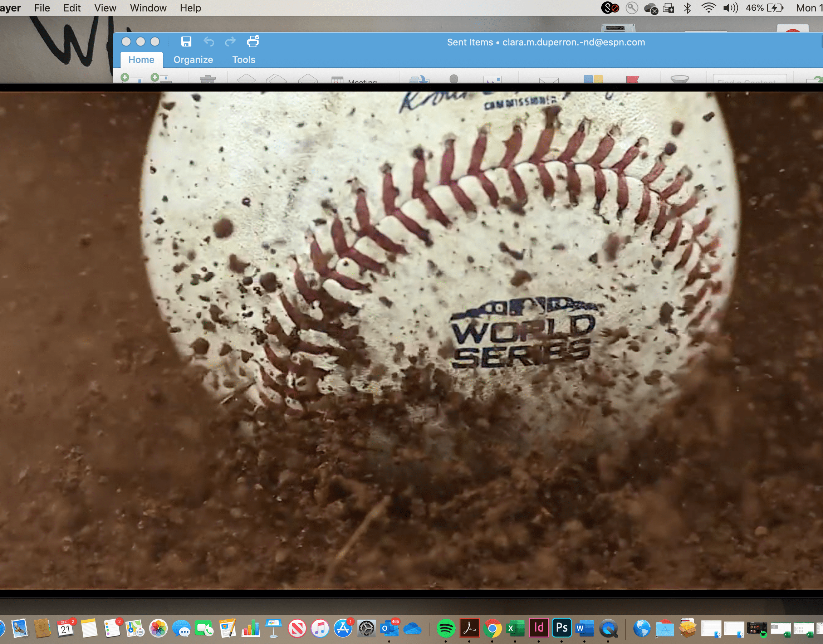Open Outlook with 465 badge in Dock
The height and width of the screenshot is (644, 823).
390,629
